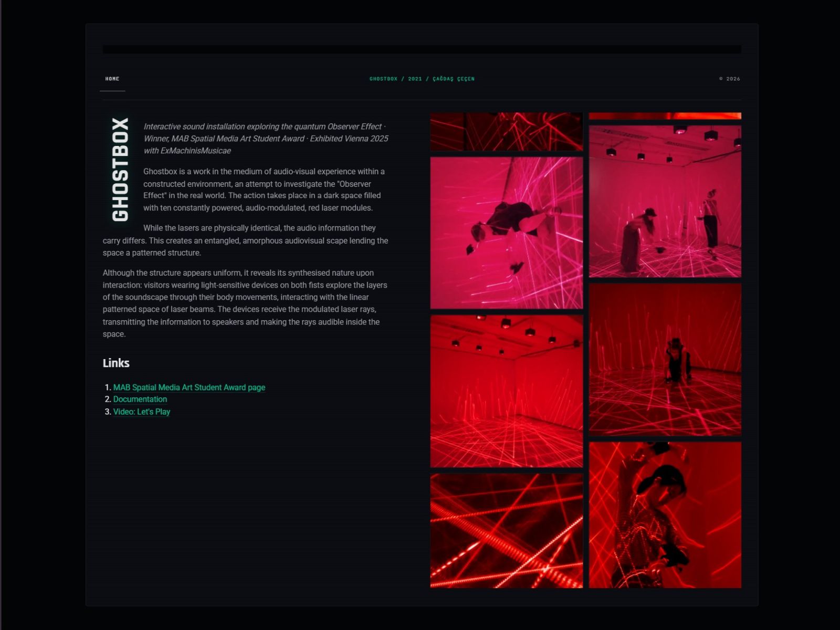Open close-up photo of crossing red laser beams
The image size is (840, 630).
click(507, 531)
